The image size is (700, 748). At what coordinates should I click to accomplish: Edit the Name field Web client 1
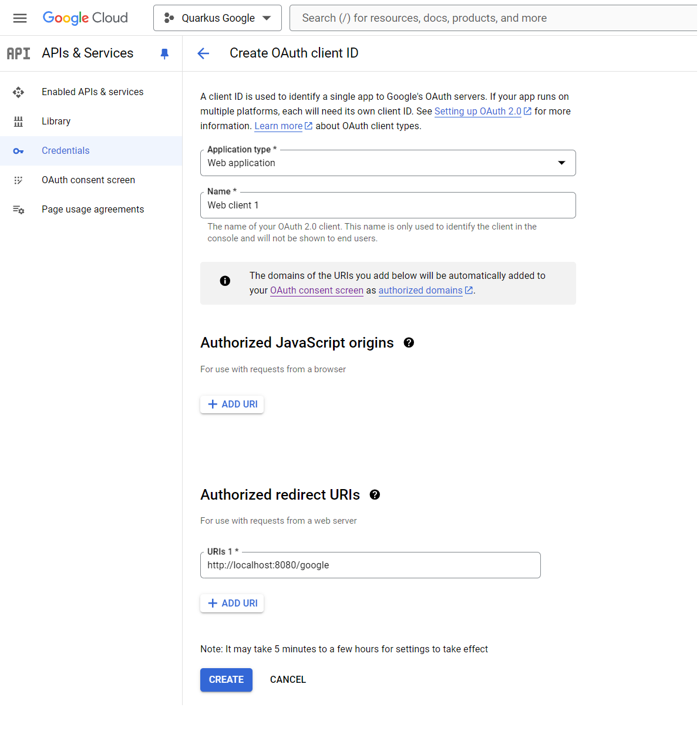388,205
